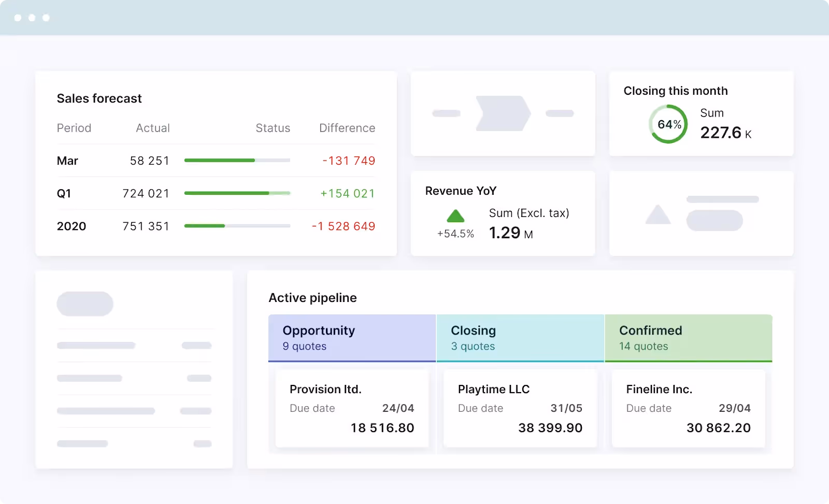This screenshot has height=504, width=829.
Task: Open the Provision ltd. quote card
Action: (x=352, y=409)
